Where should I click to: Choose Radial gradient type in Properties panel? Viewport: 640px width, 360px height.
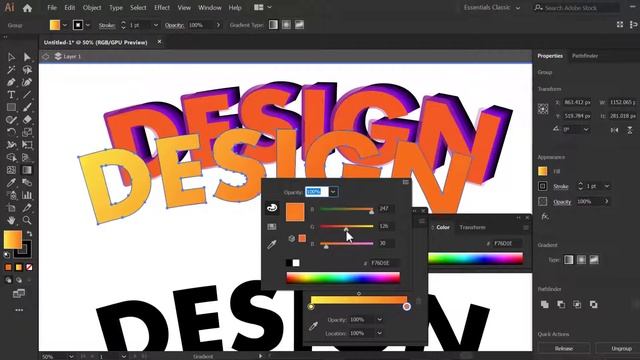(581, 260)
